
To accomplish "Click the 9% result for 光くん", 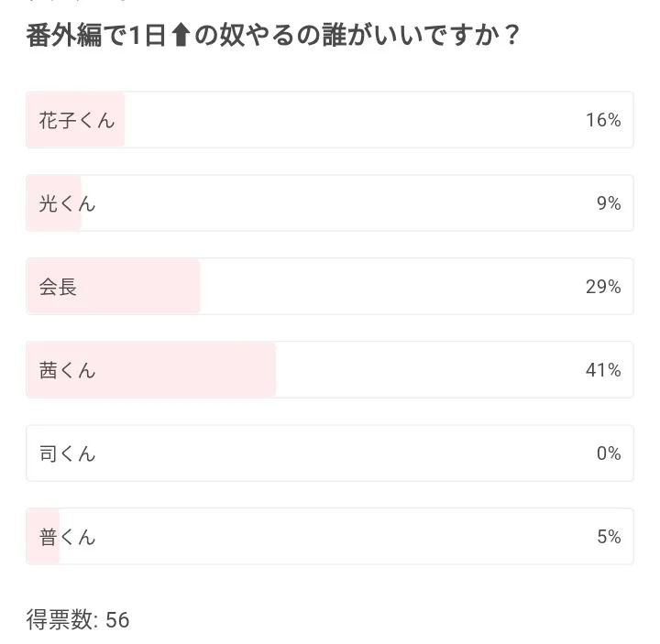I will coord(609,203).
